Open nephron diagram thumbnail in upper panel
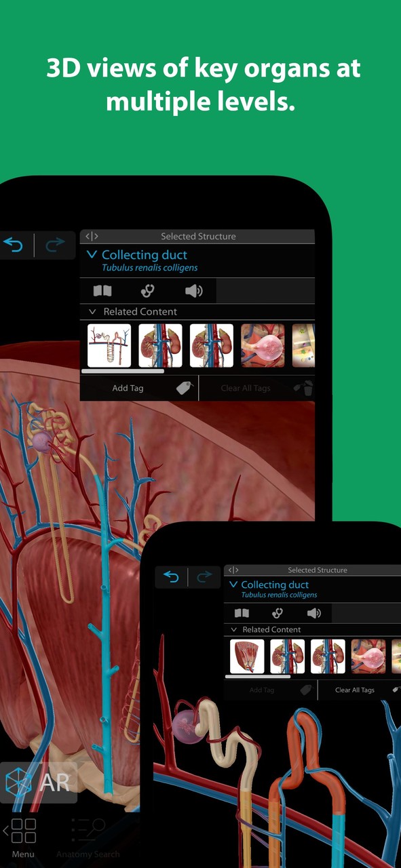The height and width of the screenshot is (868, 401). [109, 345]
